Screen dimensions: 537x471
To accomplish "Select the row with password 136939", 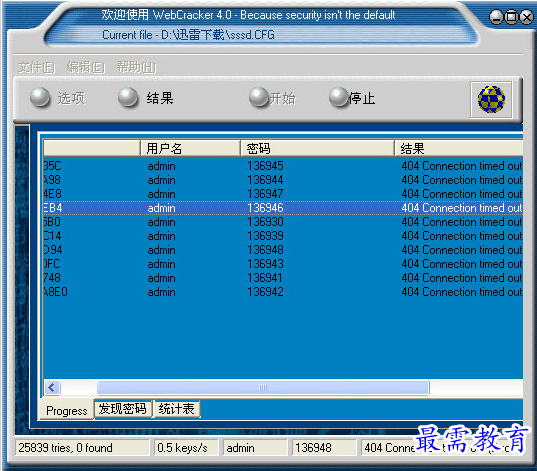I will coord(283,236).
